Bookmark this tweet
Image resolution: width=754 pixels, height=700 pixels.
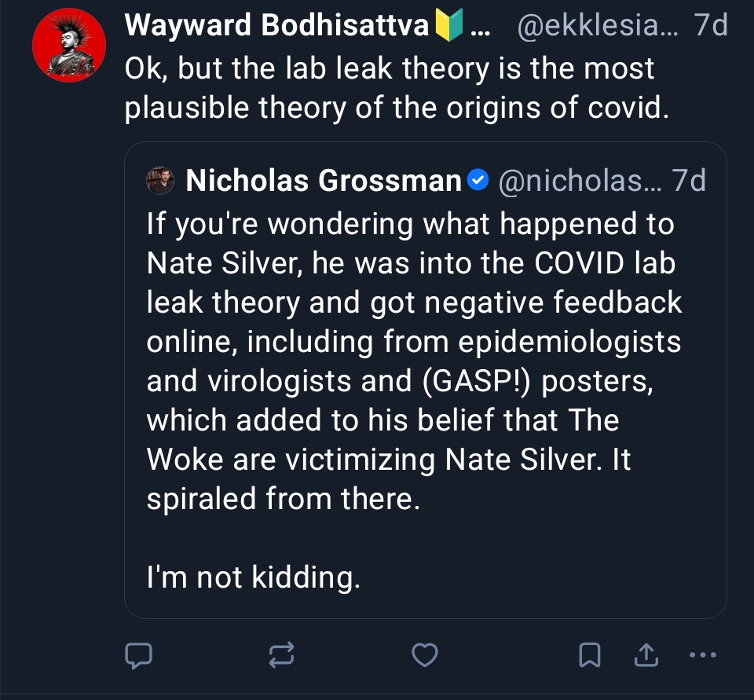590,654
